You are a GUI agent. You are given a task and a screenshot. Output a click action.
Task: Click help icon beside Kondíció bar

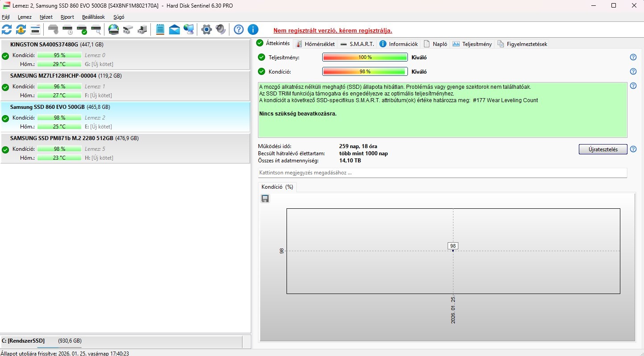[x=633, y=71]
